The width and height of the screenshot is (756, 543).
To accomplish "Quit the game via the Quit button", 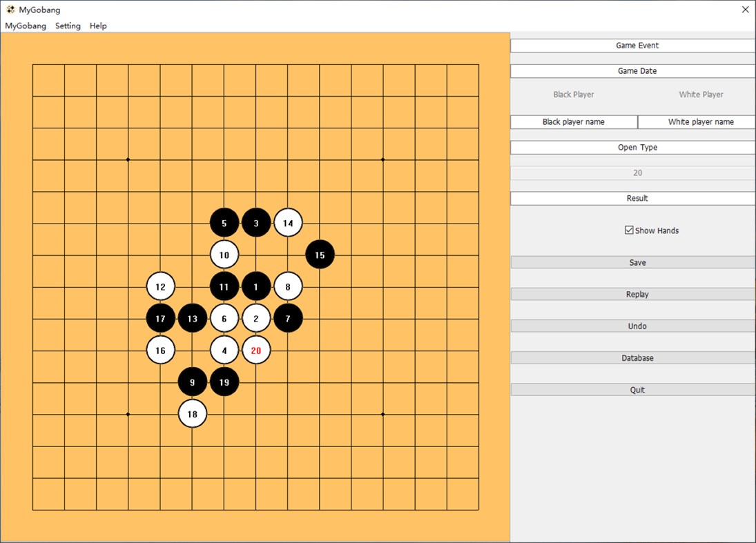I will [637, 389].
